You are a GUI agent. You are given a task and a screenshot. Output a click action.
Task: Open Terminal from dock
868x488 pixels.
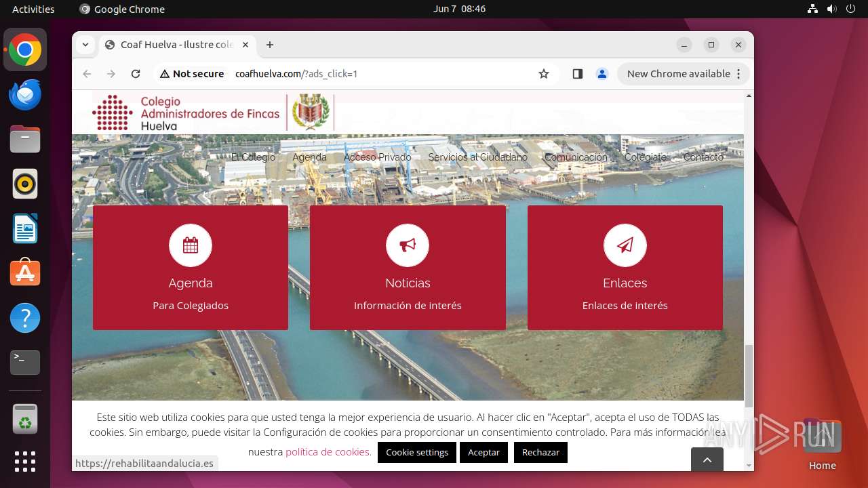pos(25,363)
